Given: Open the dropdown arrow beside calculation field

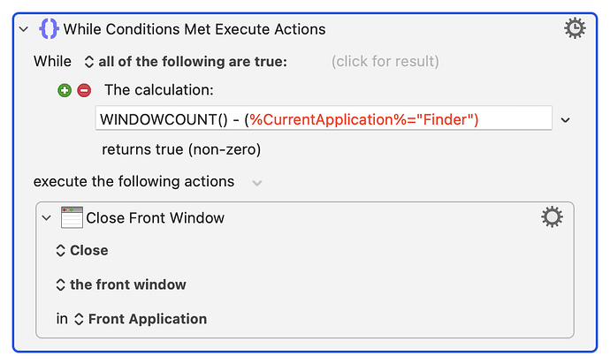Looking at the screenshot, I should pos(566,119).
